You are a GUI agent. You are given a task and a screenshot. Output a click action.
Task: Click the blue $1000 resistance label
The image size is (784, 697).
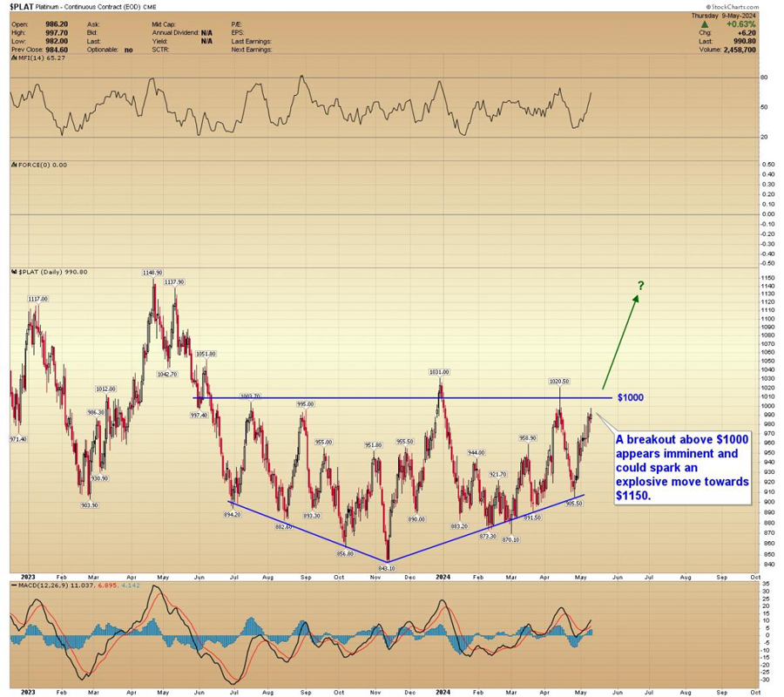pyautogui.click(x=630, y=397)
